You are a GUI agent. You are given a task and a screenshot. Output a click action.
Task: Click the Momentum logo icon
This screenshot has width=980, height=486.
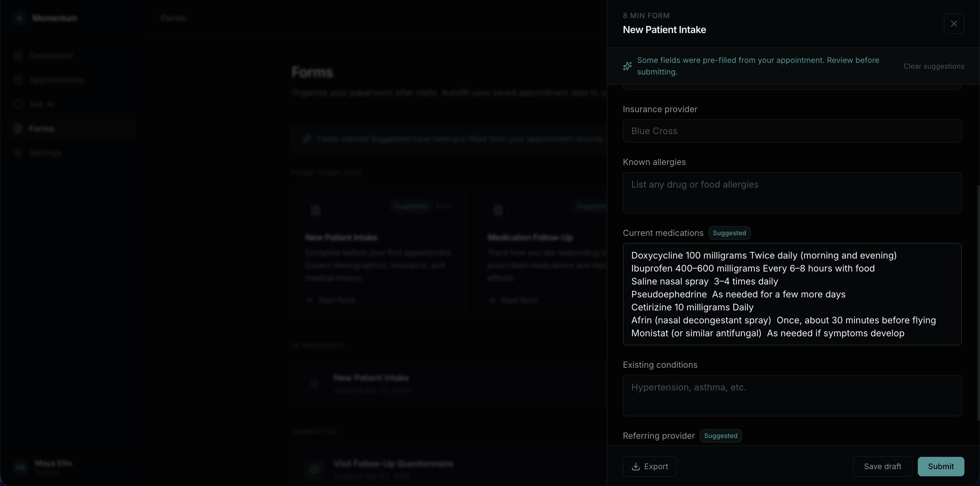pos(19,18)
